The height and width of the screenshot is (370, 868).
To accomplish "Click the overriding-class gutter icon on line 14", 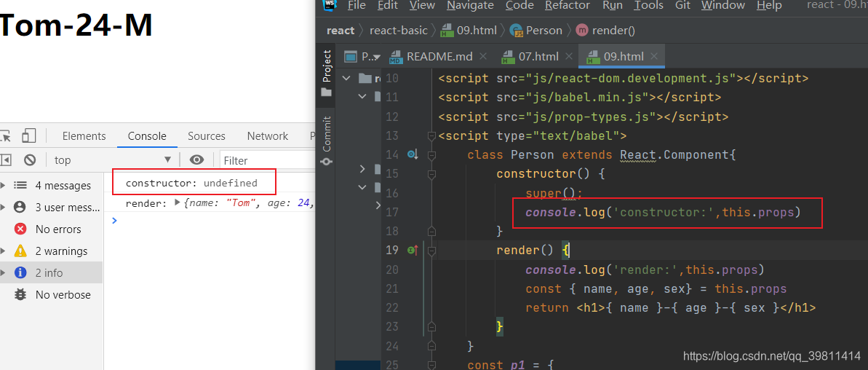I will click(x=412, y=154).
